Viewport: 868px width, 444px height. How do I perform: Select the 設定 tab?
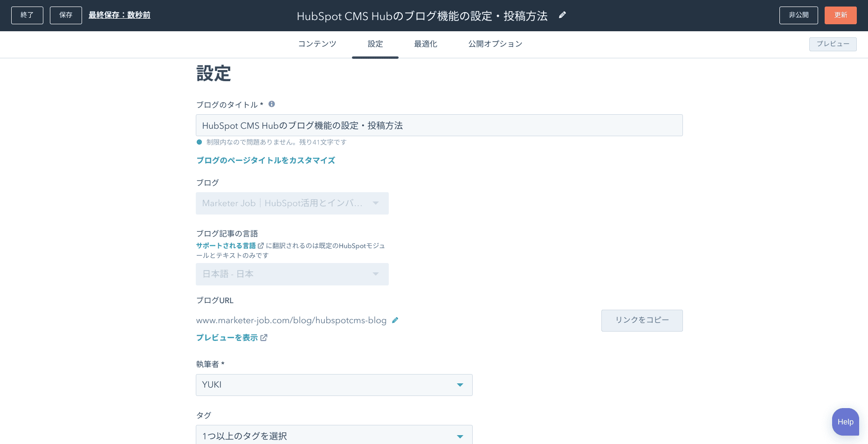[375, 44]
